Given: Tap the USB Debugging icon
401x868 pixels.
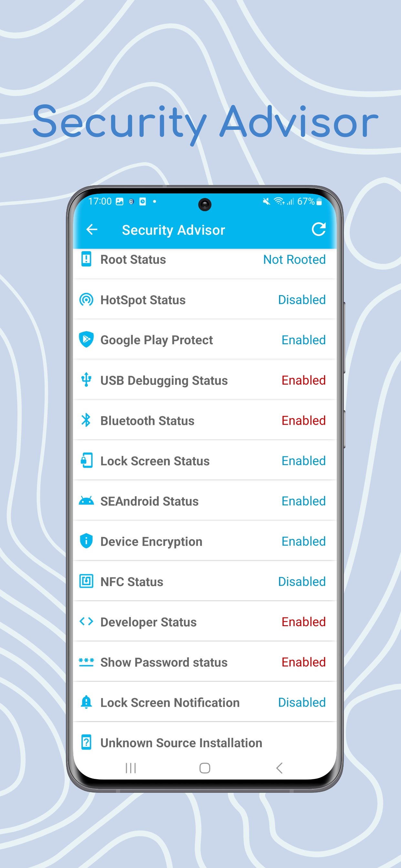Looking at the screenshot, I should click(86, 380).
